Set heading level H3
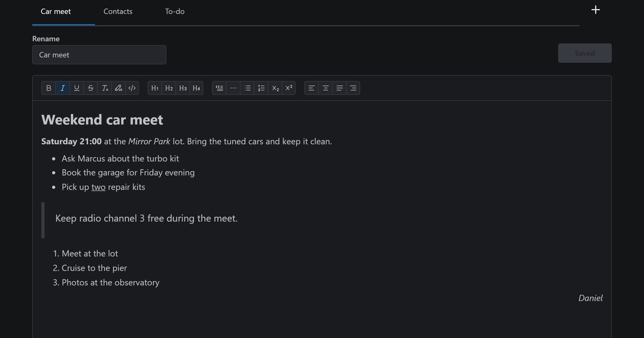The image size is (644, 338). tap(183, 88)
